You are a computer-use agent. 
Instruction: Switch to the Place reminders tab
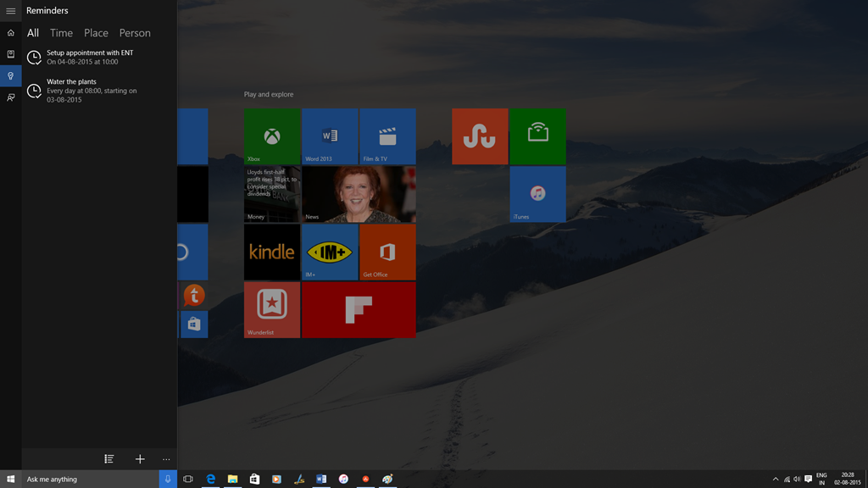(96, 33)
